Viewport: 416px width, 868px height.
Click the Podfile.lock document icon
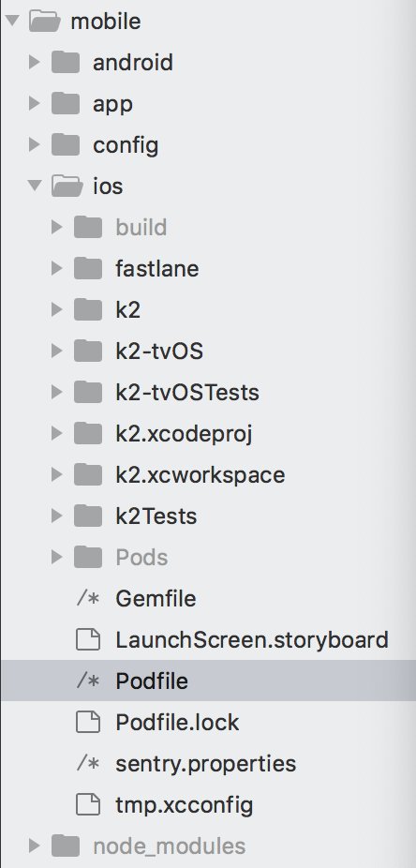[87, 722]
